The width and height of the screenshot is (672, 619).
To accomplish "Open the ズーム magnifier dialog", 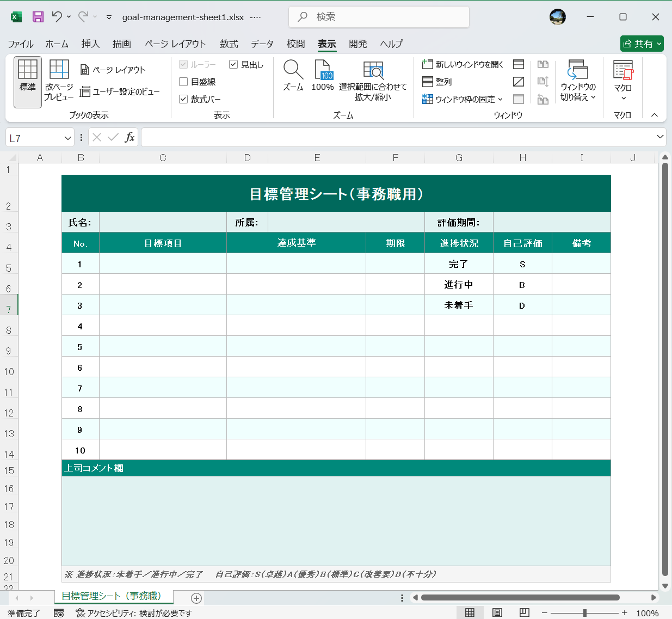I will 293,76.
